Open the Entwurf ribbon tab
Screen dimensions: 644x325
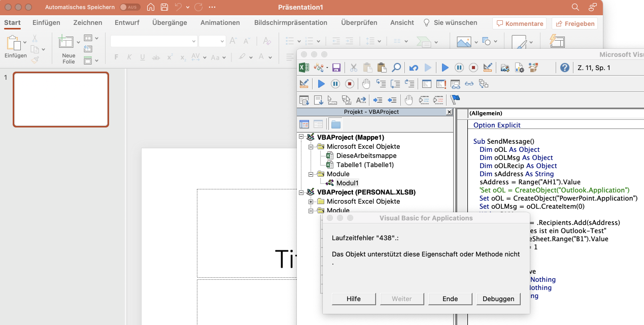tap(127, 22)
